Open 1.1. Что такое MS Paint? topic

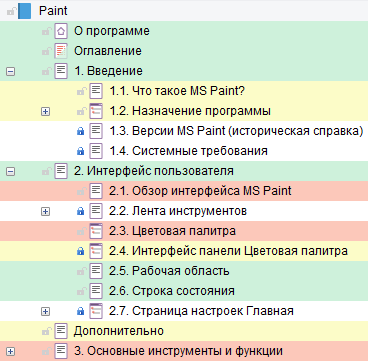tap(177, 91)
